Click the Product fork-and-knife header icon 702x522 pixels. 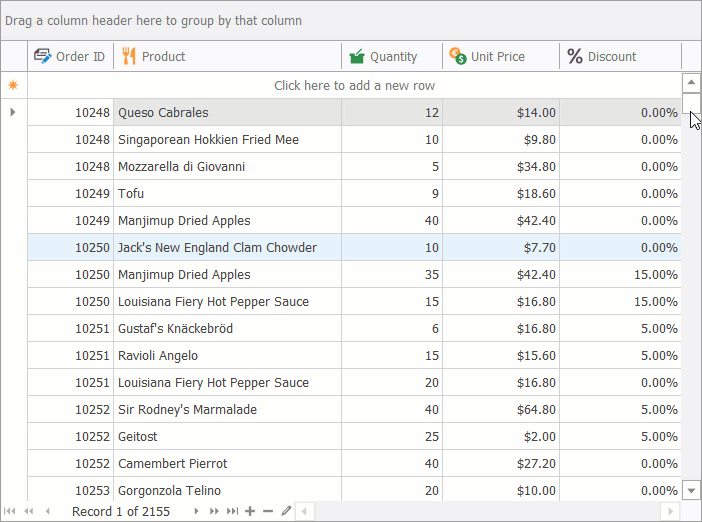tap(128, 56)
